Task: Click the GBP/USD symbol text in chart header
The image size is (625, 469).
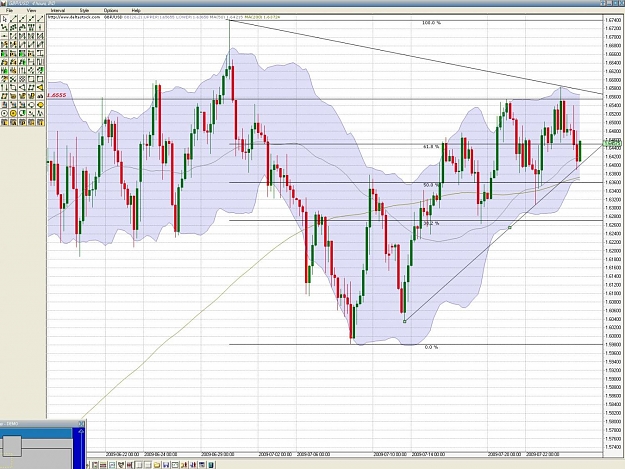Action: (x=113, y=17)
